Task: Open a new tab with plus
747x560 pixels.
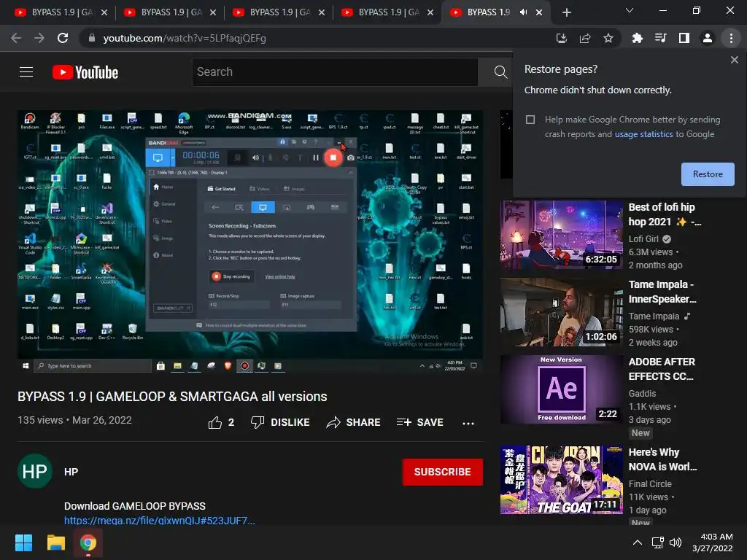Action: pyautogui.click(x=566, y=12)
